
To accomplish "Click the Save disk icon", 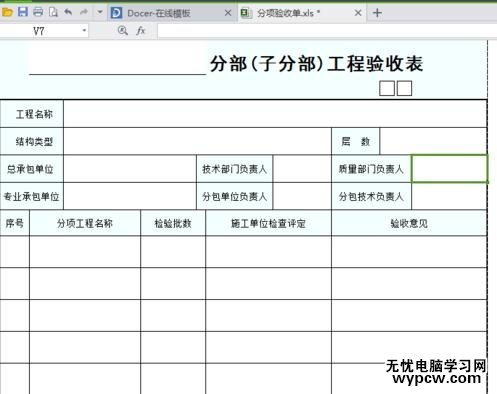I will click(x=23, y=12).
